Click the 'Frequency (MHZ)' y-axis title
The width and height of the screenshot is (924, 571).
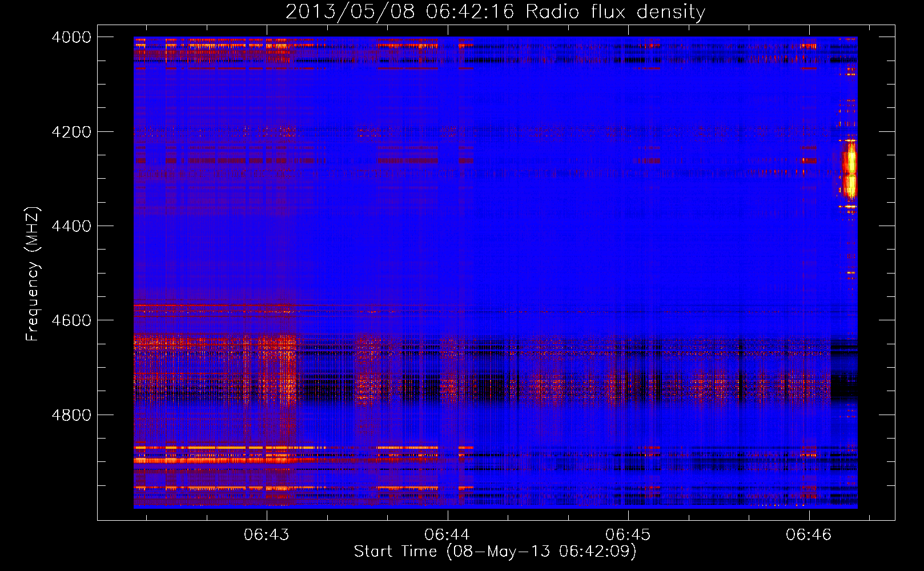tap(33, 274)
